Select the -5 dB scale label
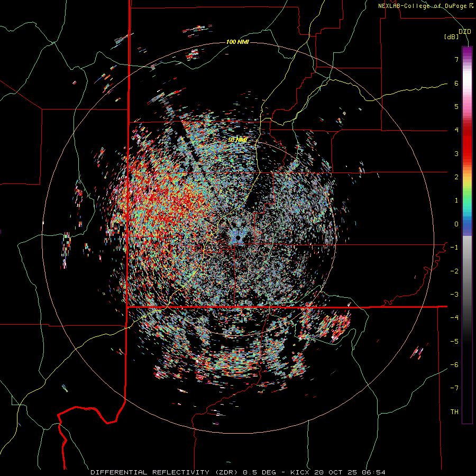Image resolution: width=476 pixels, height=476 pixels. [454, 342]
